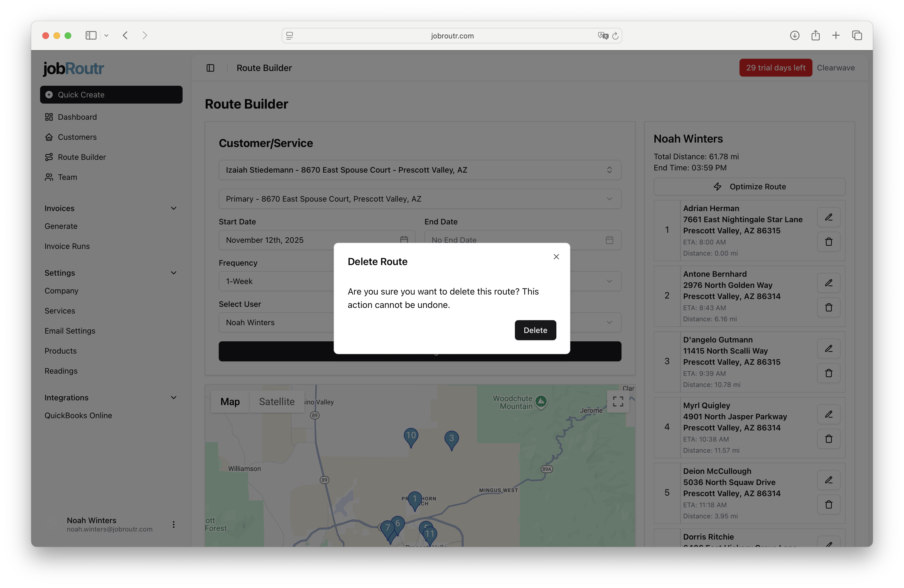Open Email Settings
The height and width of the screenshot is (588, 904).
click(x=70, y=331)
